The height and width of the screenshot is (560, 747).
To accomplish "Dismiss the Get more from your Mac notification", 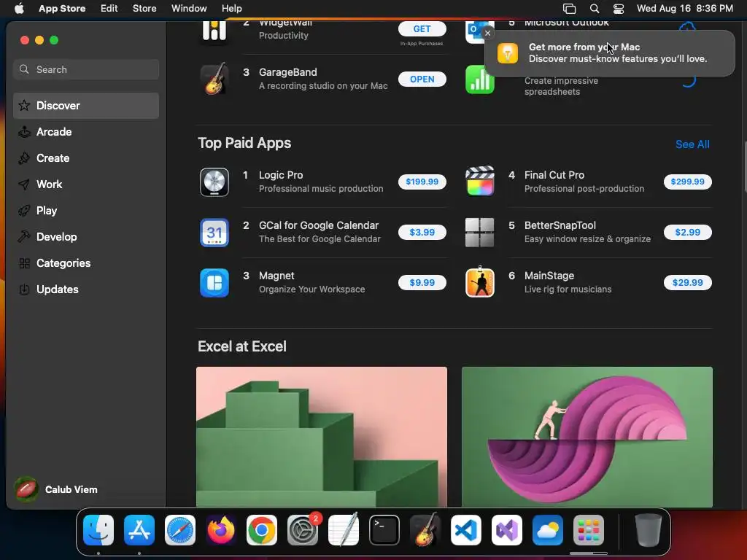I will pos(487,34).
